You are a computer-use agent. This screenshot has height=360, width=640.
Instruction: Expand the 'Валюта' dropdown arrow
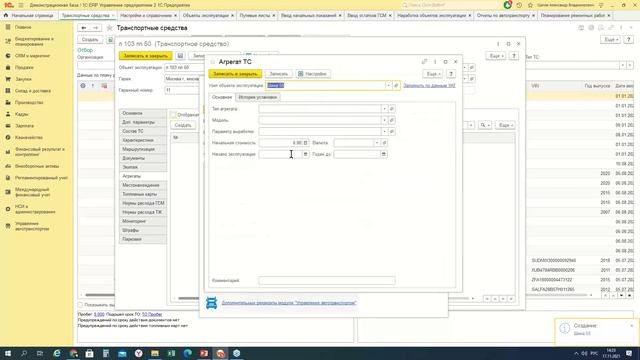click(x=377, y=143)
